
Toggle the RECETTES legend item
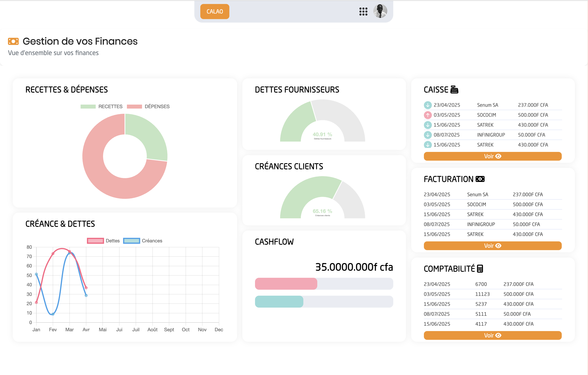tap(101, 106)
